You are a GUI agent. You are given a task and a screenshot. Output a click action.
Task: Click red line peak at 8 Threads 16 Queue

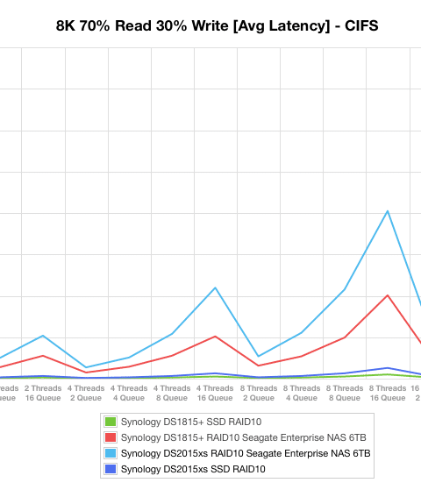pos(388,295)
